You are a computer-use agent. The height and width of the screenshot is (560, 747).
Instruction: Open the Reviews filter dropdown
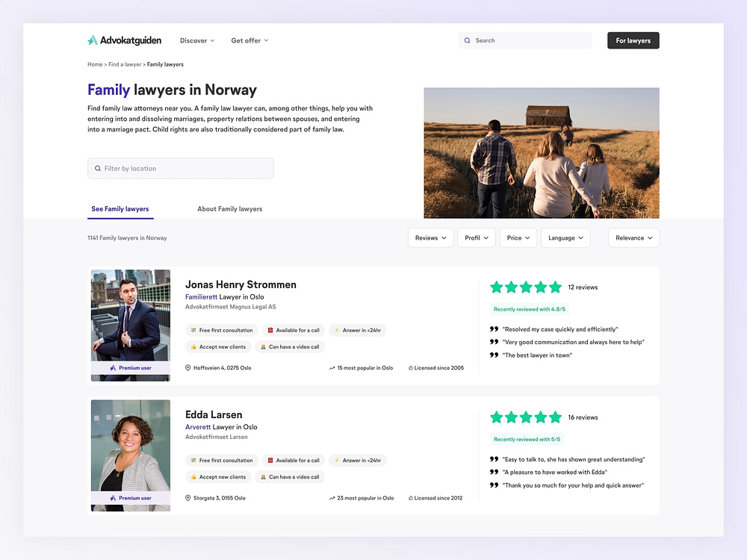point(430,237)
